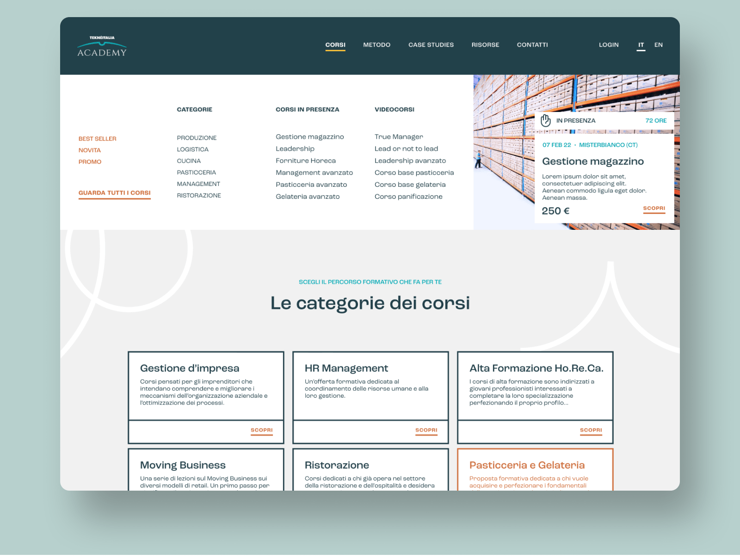Click Guarda tutti i corsi link
The image size is (740, 560).
pos(114,193)
